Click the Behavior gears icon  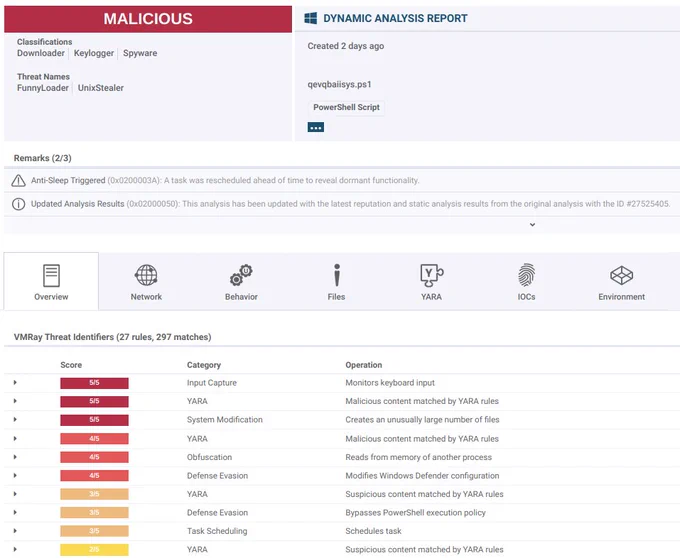tap(241, 275)
